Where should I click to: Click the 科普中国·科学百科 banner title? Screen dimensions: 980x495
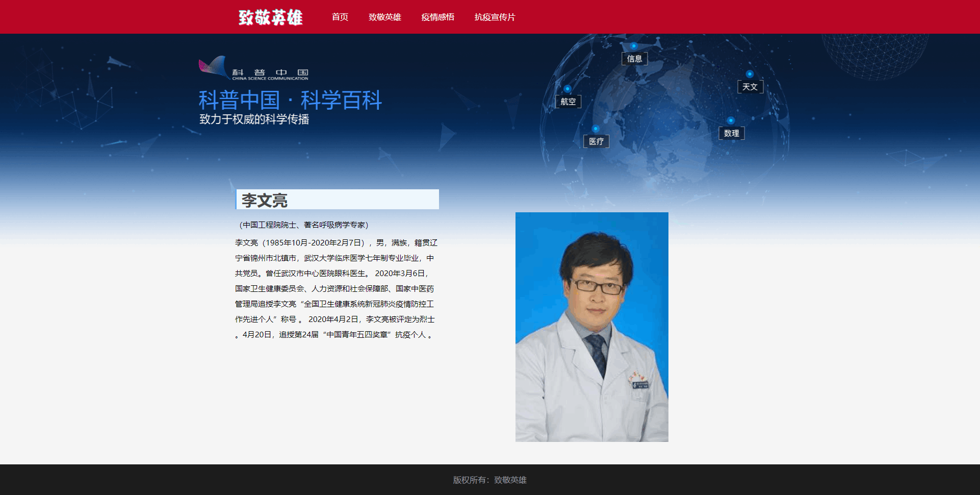pyautogui.click(x=290, y=100)
